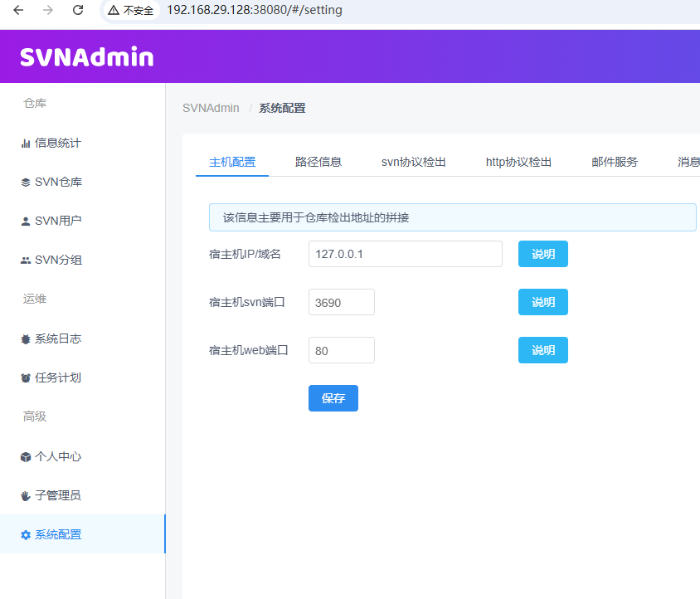Save settings with 保存 button
Viewport: 700px width, 599px height.
(x=333, y=398)
